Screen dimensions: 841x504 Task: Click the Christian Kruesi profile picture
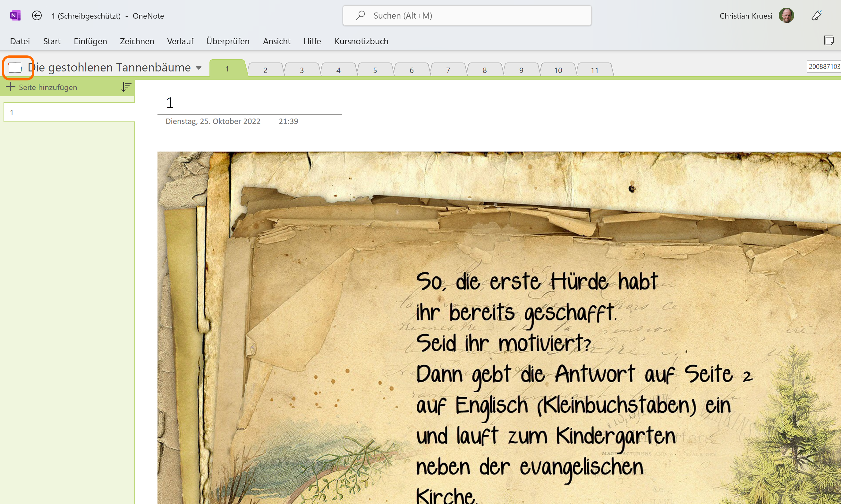(x=786, y=16)
